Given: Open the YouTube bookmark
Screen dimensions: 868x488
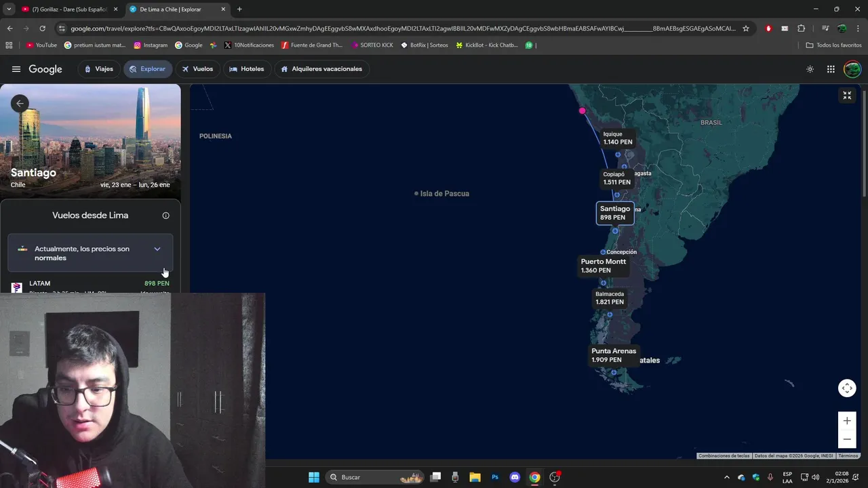Looking at the screenshot, I should pos(41,45).
